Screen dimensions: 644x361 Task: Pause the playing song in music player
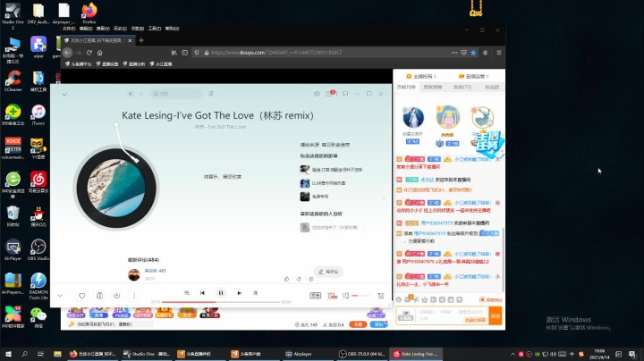tap(221, 293)
